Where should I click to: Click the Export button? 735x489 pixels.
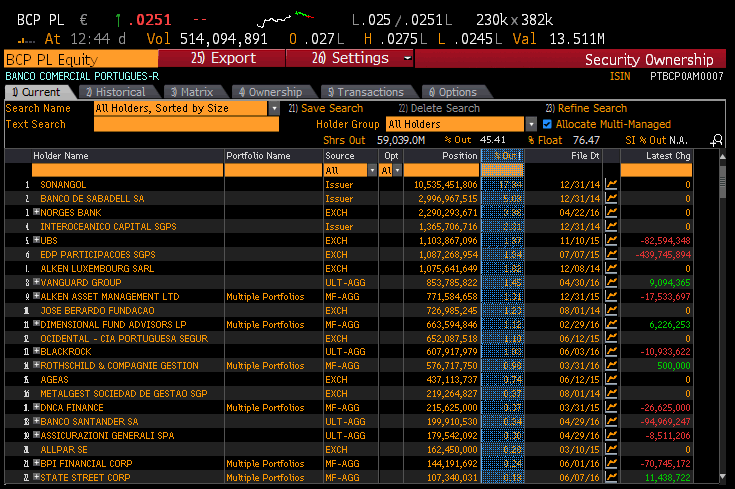[x=222, y=58]
